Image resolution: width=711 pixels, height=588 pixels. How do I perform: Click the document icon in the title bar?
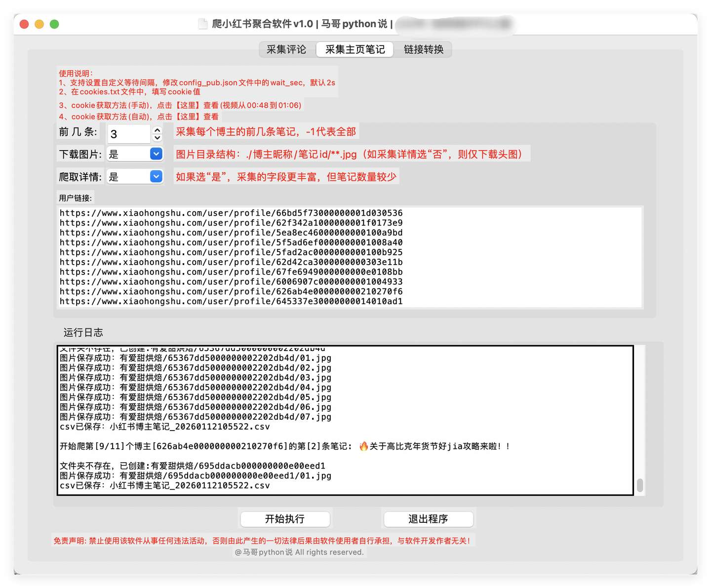(204, 23)
